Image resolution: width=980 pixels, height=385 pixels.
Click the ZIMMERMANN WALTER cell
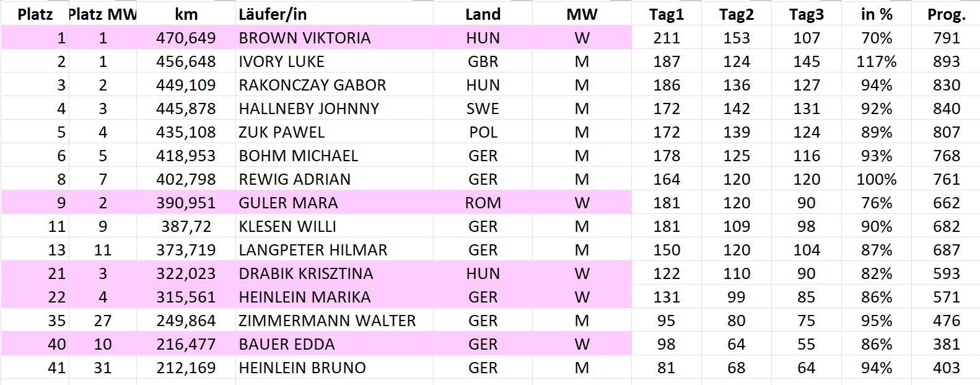pos(327,321)
